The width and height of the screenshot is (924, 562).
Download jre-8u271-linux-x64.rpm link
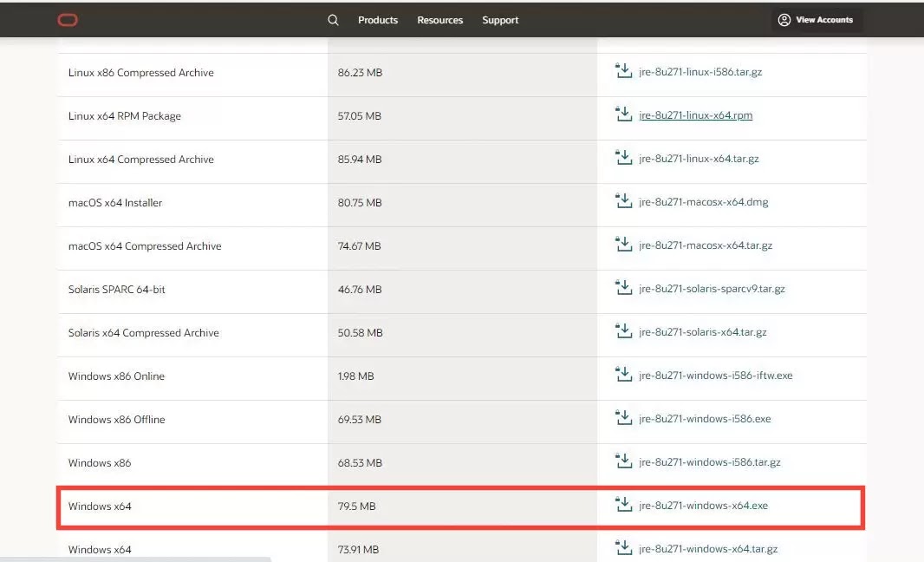pyautogui.click(x=695, y=115)
